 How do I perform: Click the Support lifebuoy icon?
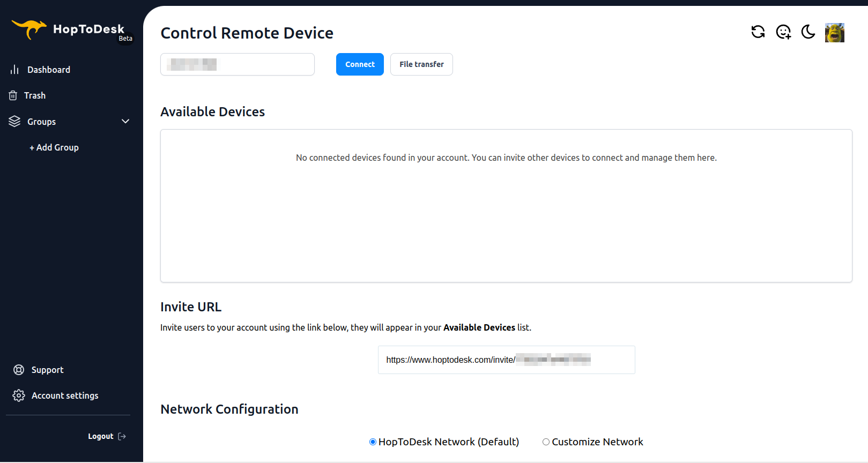pyautogui.click(x=19, y=370)
